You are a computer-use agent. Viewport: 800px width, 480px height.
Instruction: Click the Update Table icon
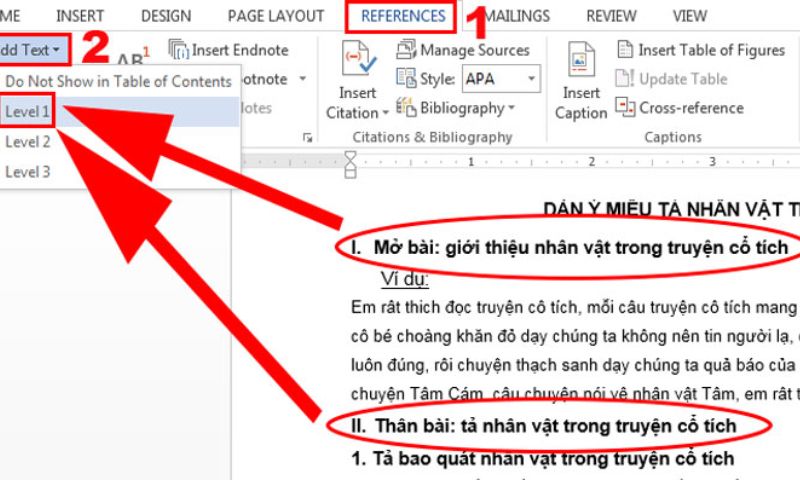coord(625,78)
